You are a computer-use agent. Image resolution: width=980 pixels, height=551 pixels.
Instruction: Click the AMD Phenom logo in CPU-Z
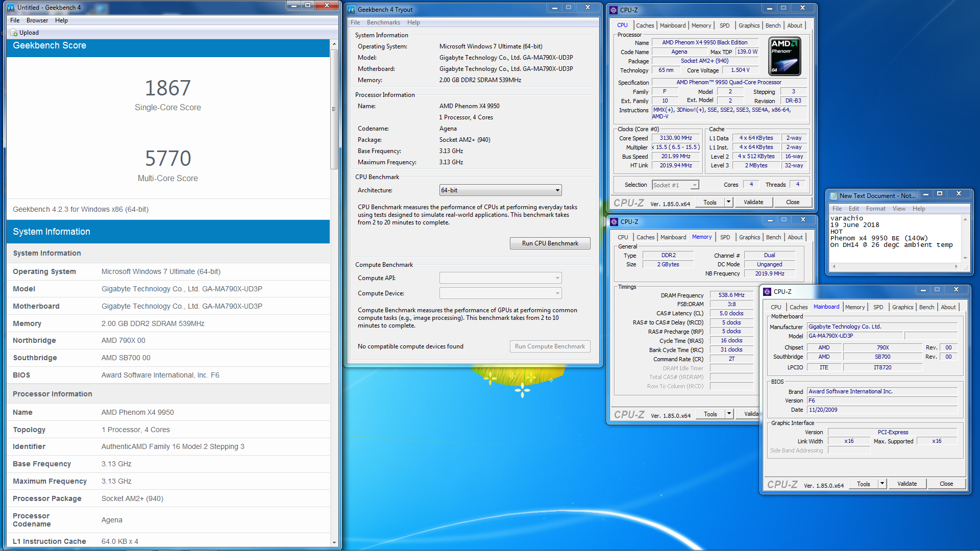pos(785,56)
